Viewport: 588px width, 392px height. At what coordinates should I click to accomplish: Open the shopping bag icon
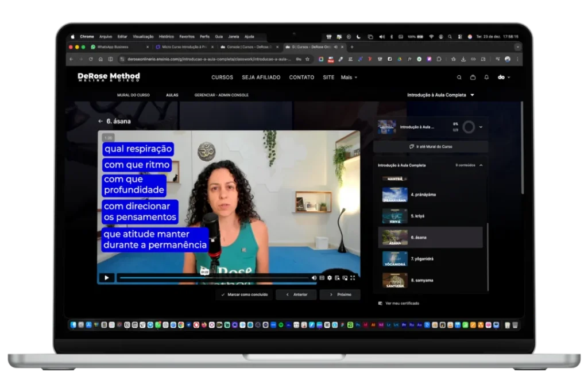pyautogui.click(x=473, y=77)
